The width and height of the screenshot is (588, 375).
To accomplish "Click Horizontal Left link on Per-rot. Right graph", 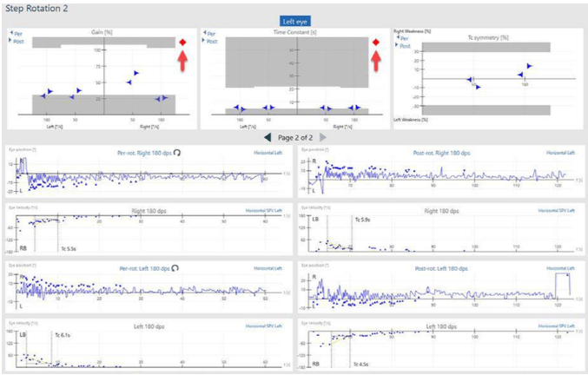I will point(267,153).
